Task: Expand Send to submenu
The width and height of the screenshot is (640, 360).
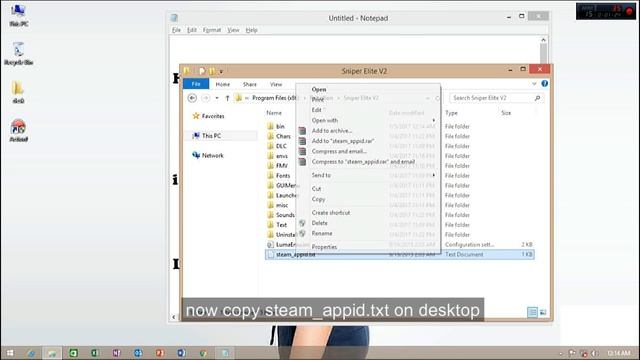Action: (x=433, y=175)
